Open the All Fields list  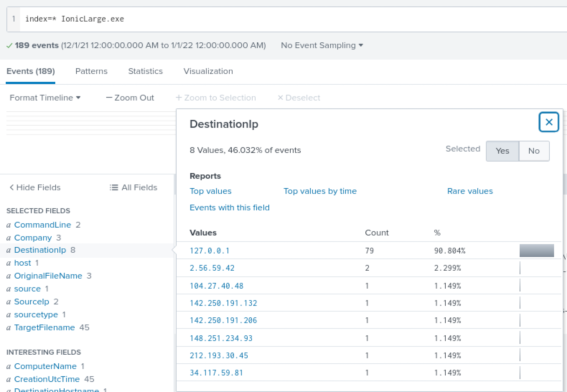coord(133,187)
